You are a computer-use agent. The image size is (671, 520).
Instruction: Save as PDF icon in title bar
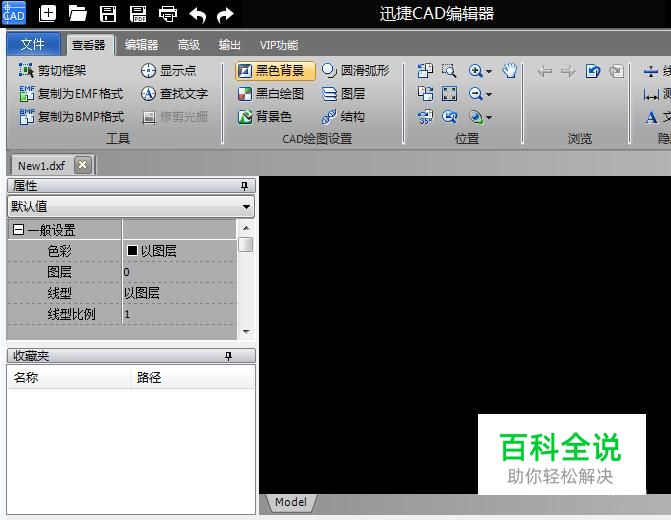coord(138,14)
